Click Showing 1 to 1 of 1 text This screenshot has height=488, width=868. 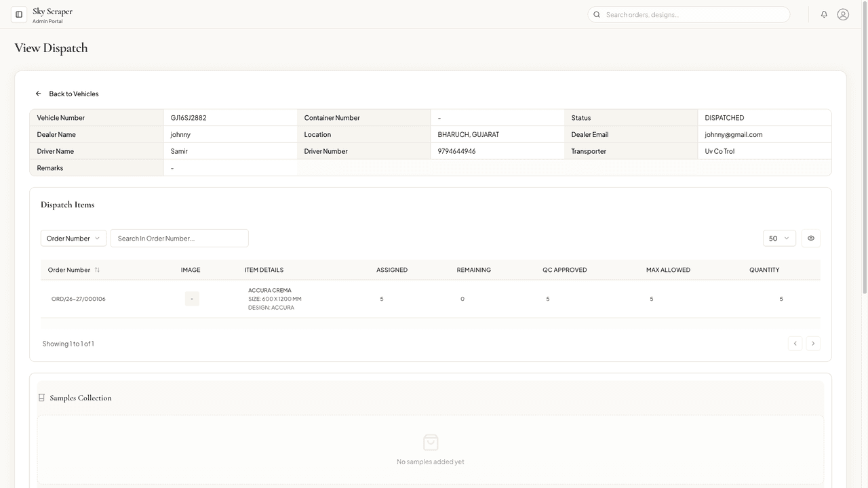[68, 344]
